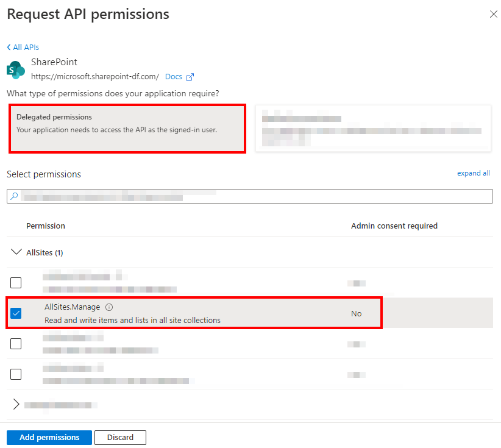Uncheck the AllSites.Manage checkbox

[16, 313]
